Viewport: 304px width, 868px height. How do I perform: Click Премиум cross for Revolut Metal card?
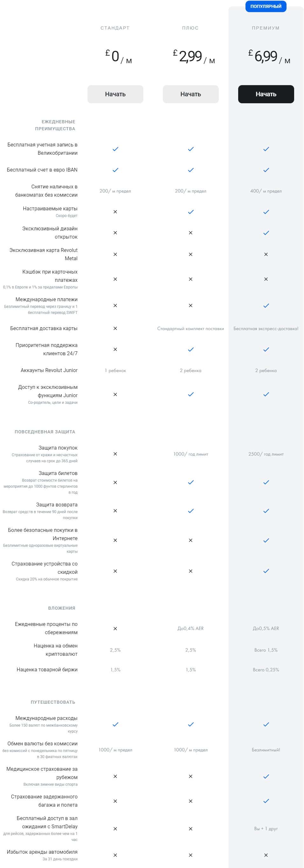pos(266,254)
